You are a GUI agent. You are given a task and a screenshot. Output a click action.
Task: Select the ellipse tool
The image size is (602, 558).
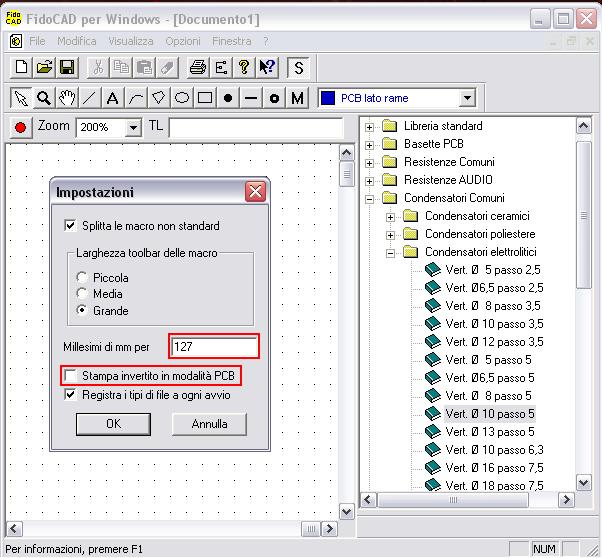(x=182, y=98)
